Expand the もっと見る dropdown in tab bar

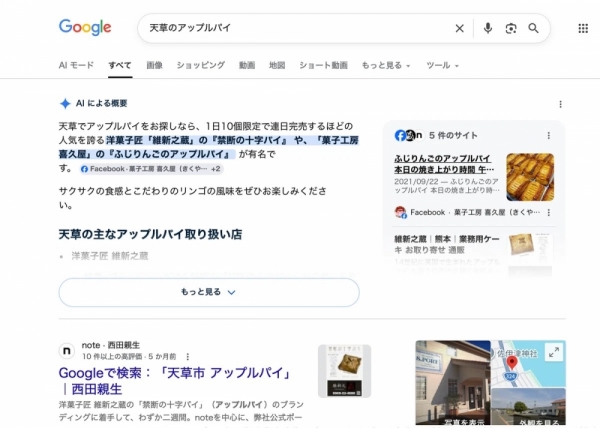click(386, 65)
